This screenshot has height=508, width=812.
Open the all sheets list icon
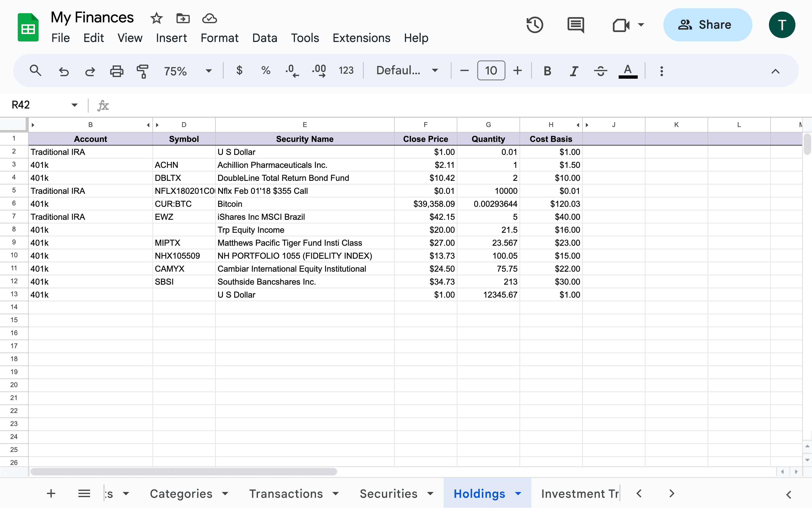click(x=84, y=493)
